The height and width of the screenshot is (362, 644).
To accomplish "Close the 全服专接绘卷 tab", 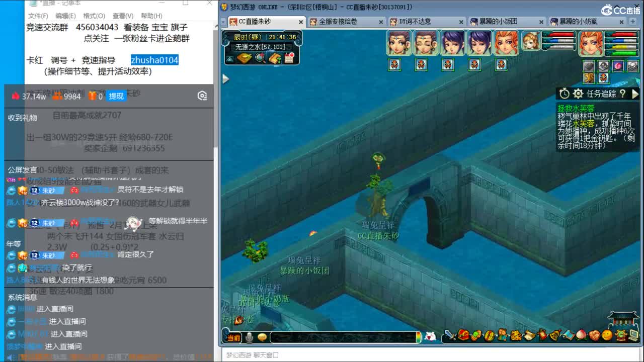I will coord(381,22).
